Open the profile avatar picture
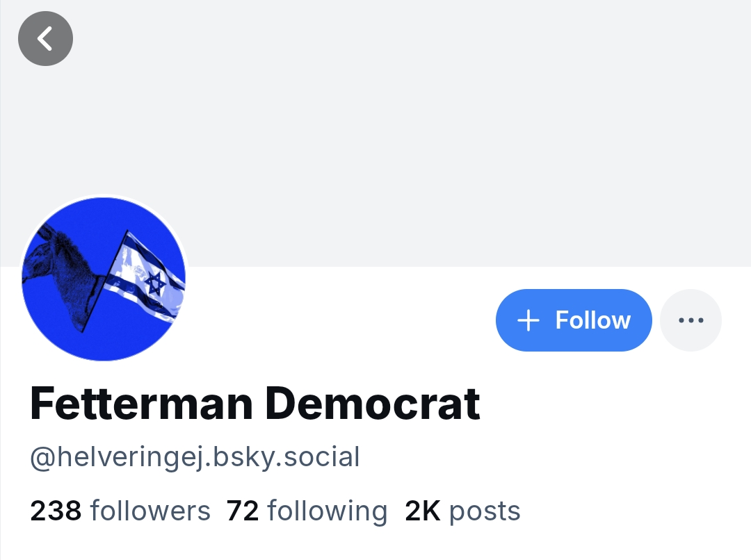The image size is (751, 560). [104, 279]
